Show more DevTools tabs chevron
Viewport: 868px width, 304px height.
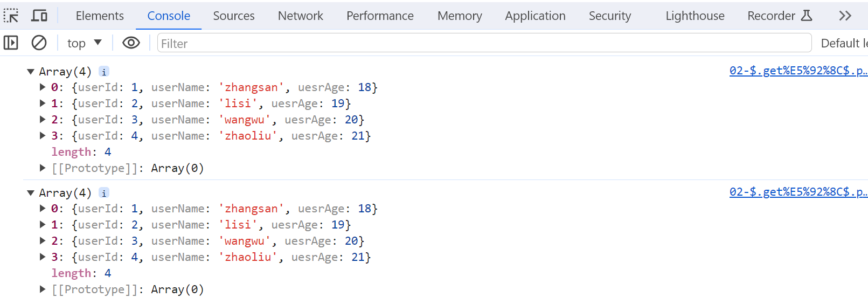pos(845,16)
